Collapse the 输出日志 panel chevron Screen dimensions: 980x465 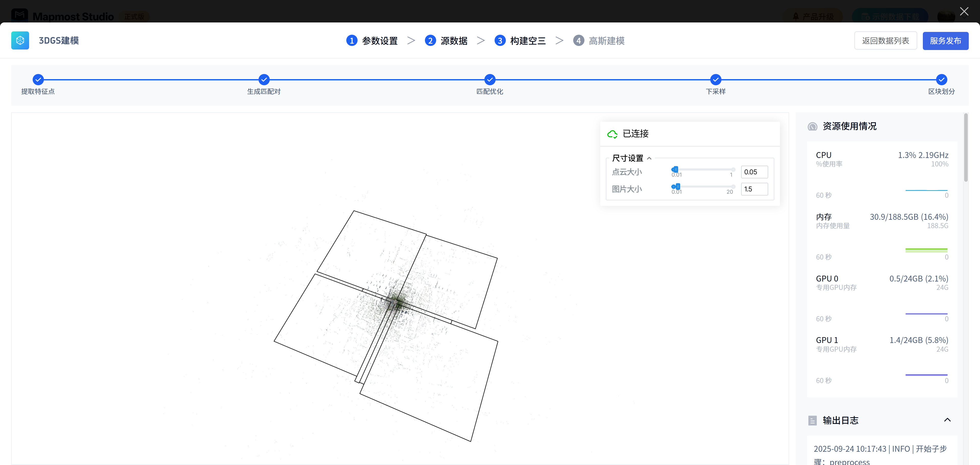pos(947,420)
